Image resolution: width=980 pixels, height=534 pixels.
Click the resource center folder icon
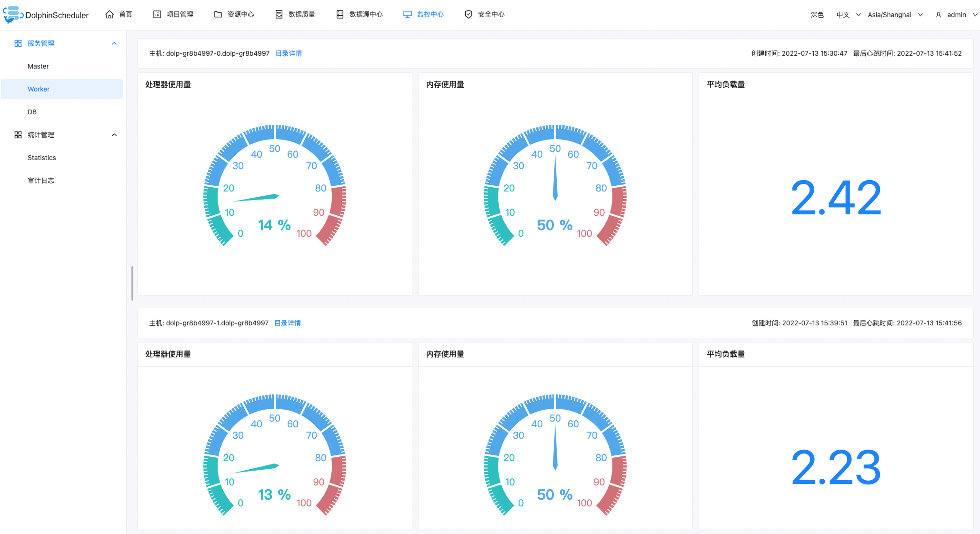(x=218, y=14)
